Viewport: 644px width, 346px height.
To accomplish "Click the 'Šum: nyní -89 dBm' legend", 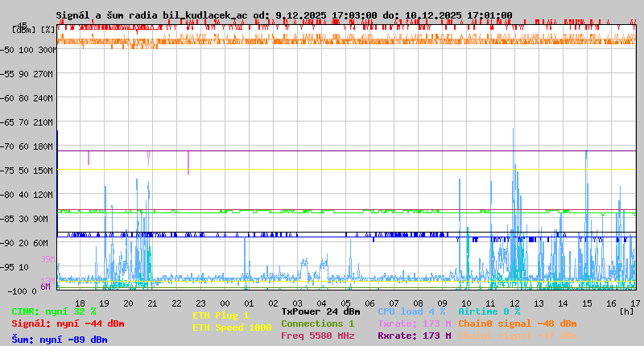I will [59, 340].
